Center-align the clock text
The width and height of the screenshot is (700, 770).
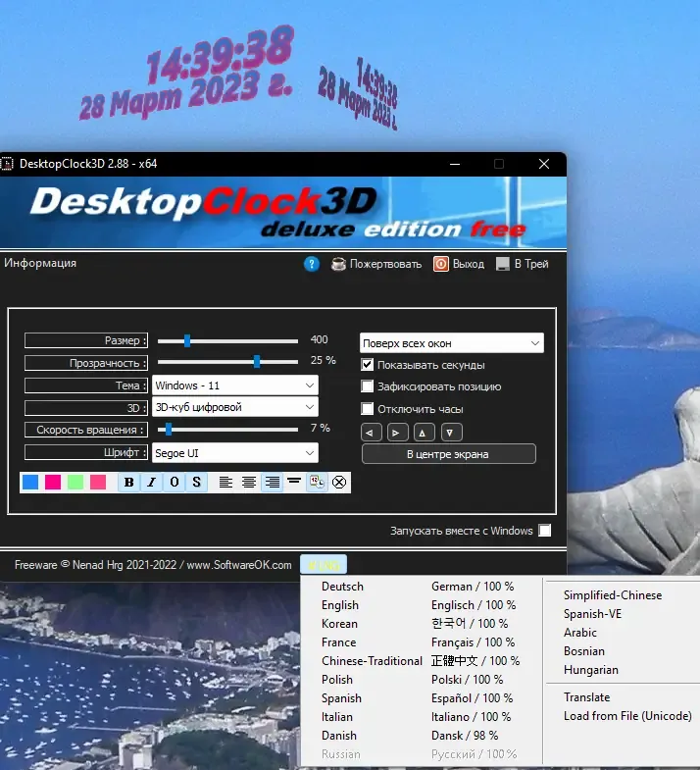(x=249, y=483)
